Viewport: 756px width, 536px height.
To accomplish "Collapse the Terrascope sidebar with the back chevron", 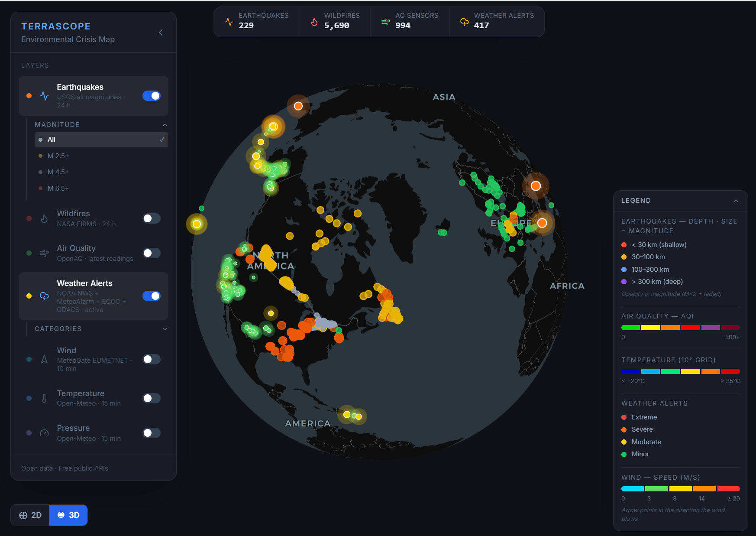I will (x=161, y=32).
